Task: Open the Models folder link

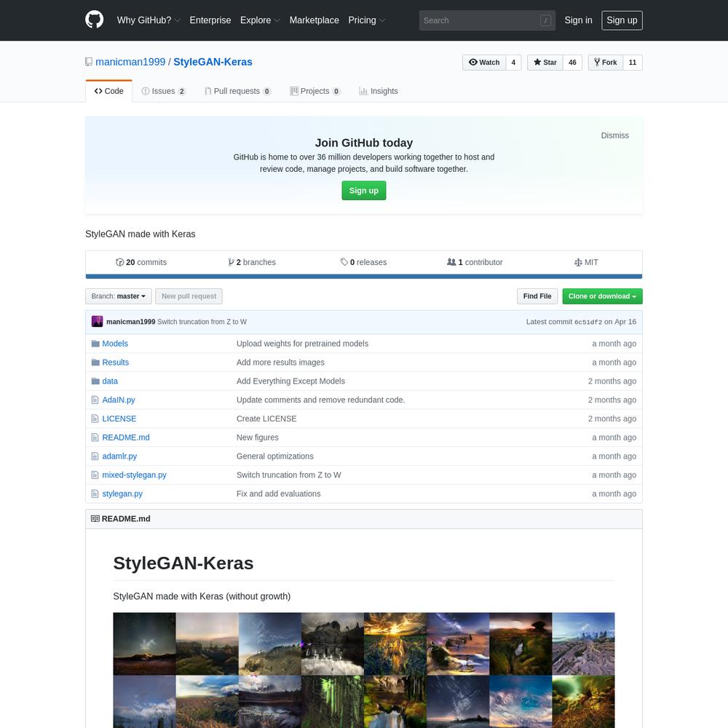Action: 115,344
